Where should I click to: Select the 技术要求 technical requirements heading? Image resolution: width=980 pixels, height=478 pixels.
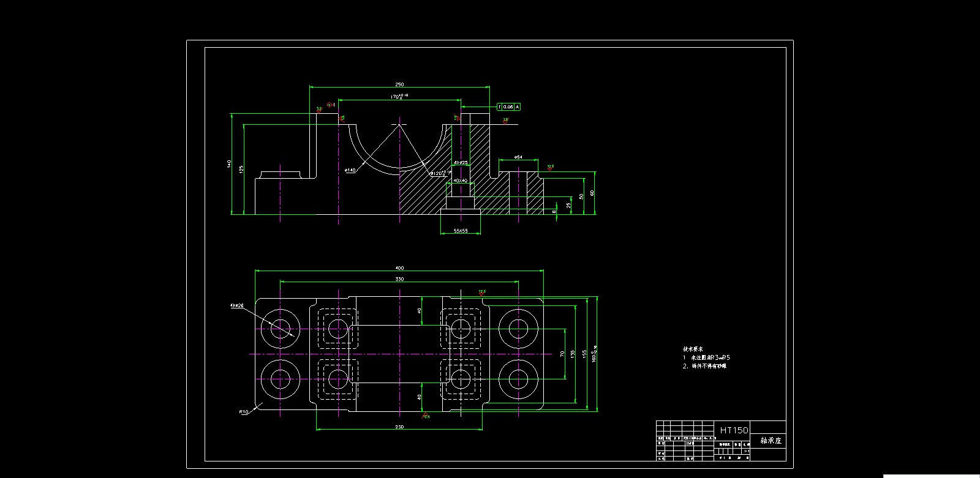(693, 348)
